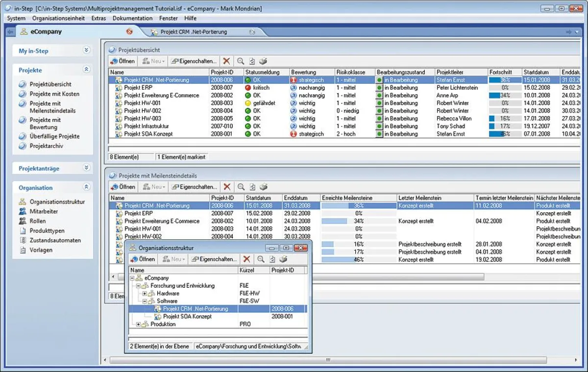Expand the Hardware tree node
The width and height of the screenshot is (588, 372).
click(x=145, y=294)
